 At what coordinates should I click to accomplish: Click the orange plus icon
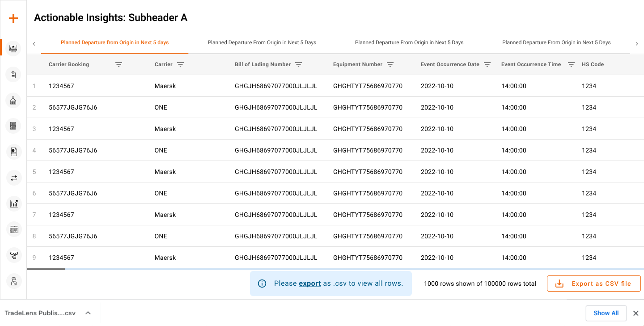point(13,18)
